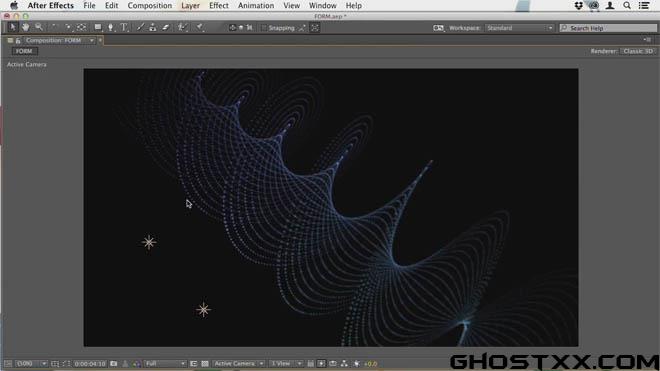Open the Effect menu
660x371 pixels.
coord(219,5)
